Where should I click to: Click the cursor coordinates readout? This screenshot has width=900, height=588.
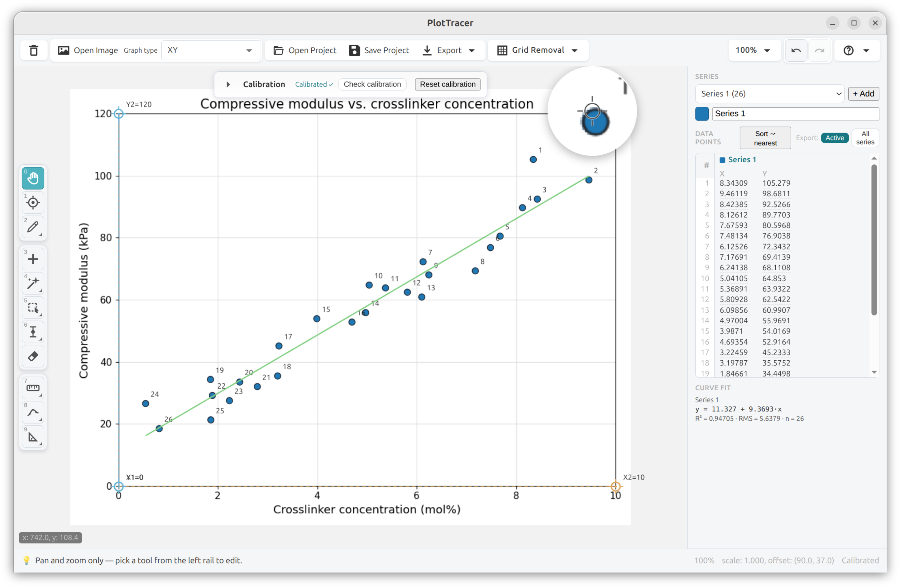coord(50,538)
